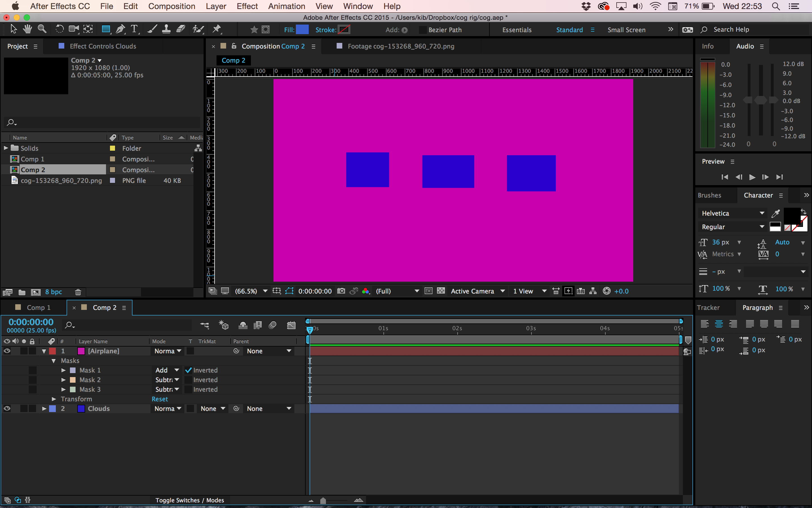Screen dimensions: 812x508
Task: Check Inverted for Mask 3
Action: [x=189, y=389]
